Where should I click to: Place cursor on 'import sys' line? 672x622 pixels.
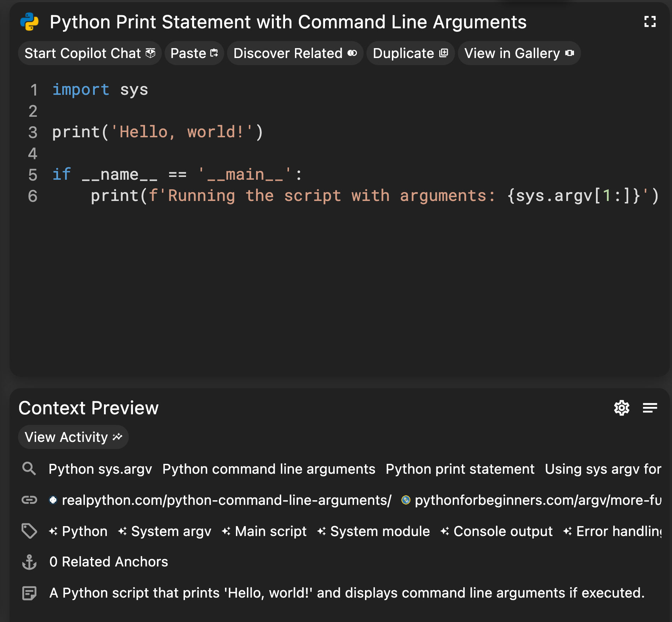[100, 90]
